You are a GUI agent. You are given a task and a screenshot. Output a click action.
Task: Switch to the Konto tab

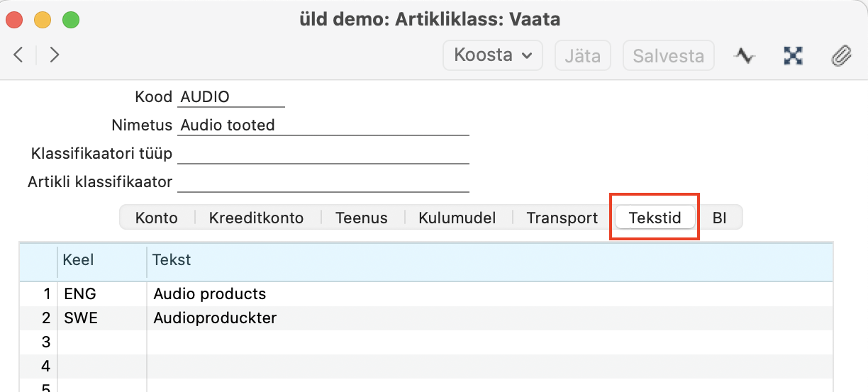point(157,218)
